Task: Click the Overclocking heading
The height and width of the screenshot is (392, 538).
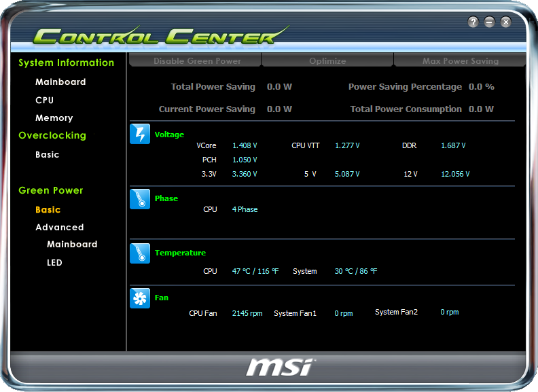Action: pyautogui.click(x=52, y=135)
